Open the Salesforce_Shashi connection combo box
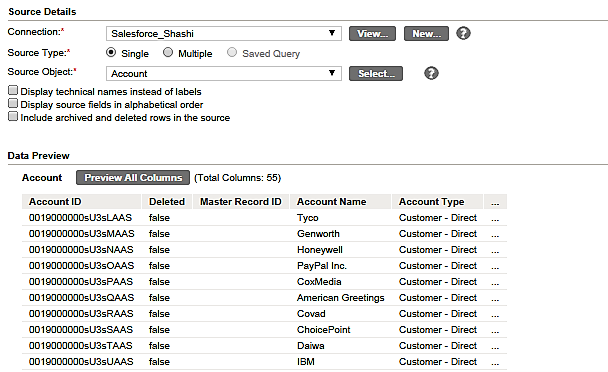Viewport: 608px width, 372px height. (x=224, y=33)
